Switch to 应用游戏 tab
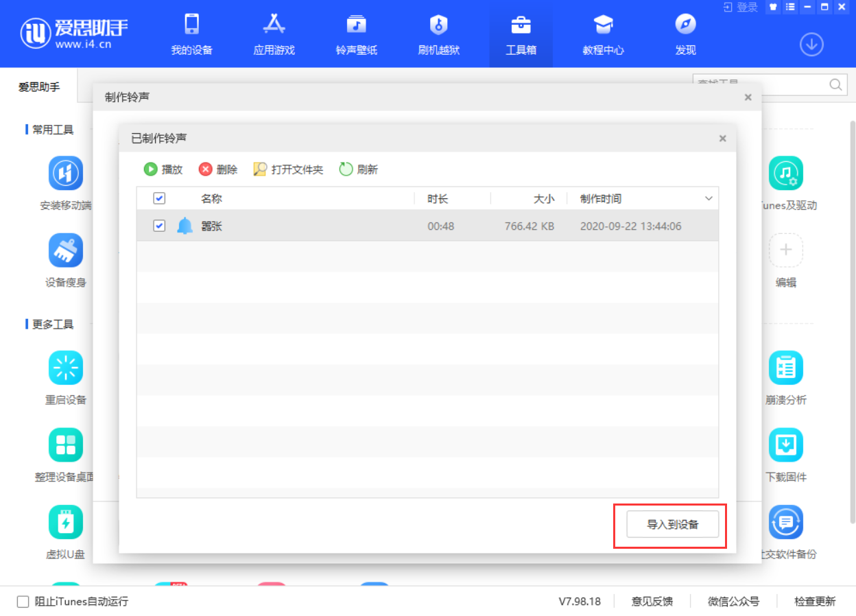 (x=274, y=34)
